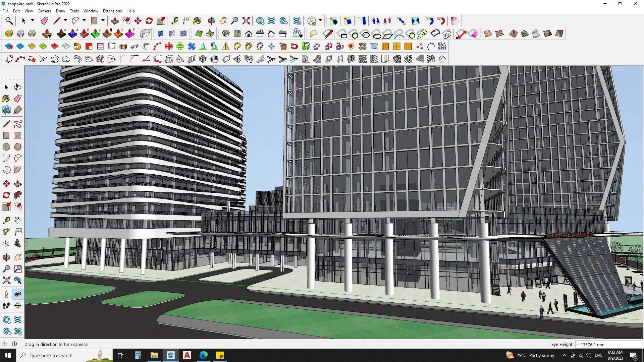
Task: Open the Extensions menu
Action: (x=112, y=11)
